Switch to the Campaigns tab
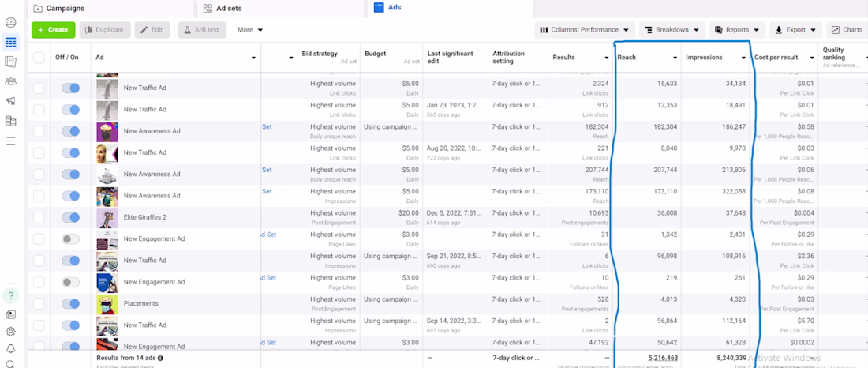 tap(65, 8)
